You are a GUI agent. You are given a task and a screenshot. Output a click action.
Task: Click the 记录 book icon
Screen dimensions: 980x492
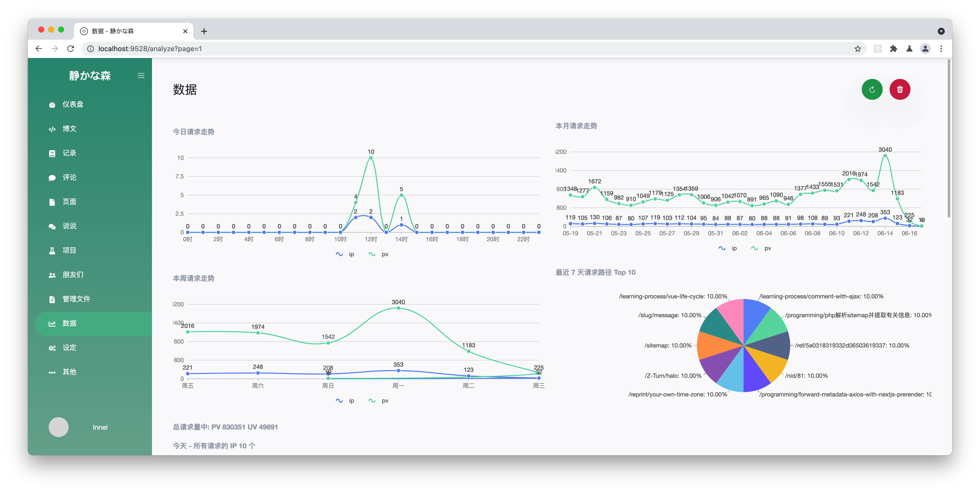tap(52, 153)
